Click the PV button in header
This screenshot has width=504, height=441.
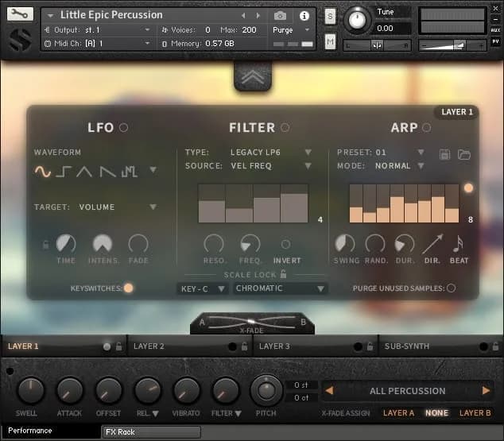[495, 41]
